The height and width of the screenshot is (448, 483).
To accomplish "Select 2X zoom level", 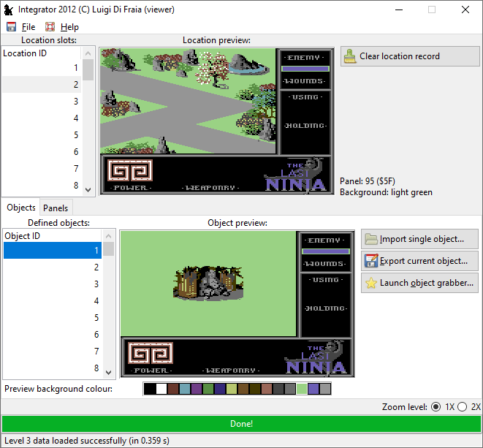I will (x=462, y=406).
